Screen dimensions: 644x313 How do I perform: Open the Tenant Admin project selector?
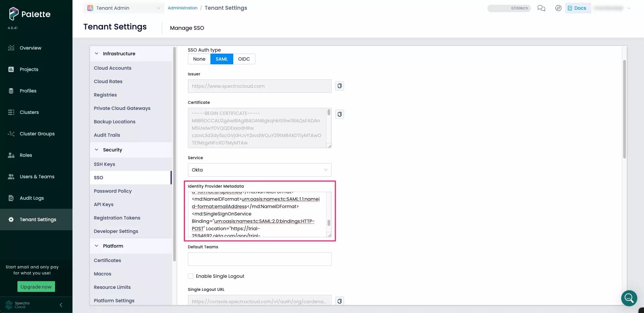(x=123, y=8)
